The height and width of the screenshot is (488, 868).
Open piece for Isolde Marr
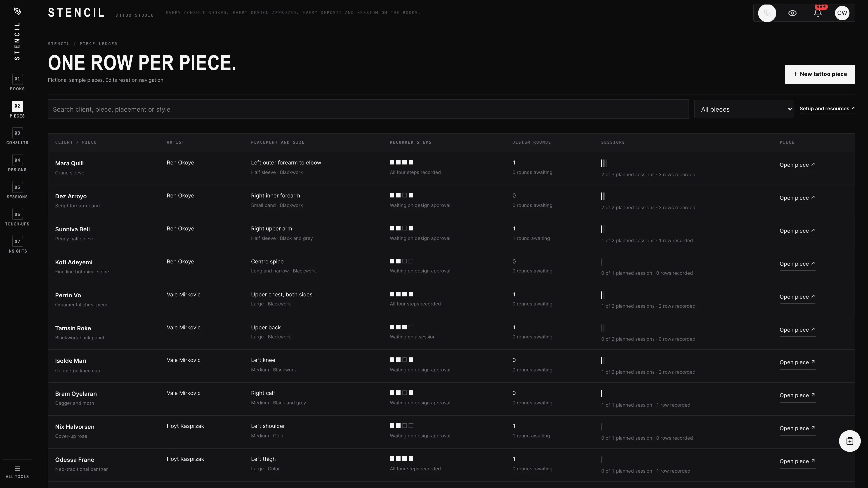pos(797,363)
